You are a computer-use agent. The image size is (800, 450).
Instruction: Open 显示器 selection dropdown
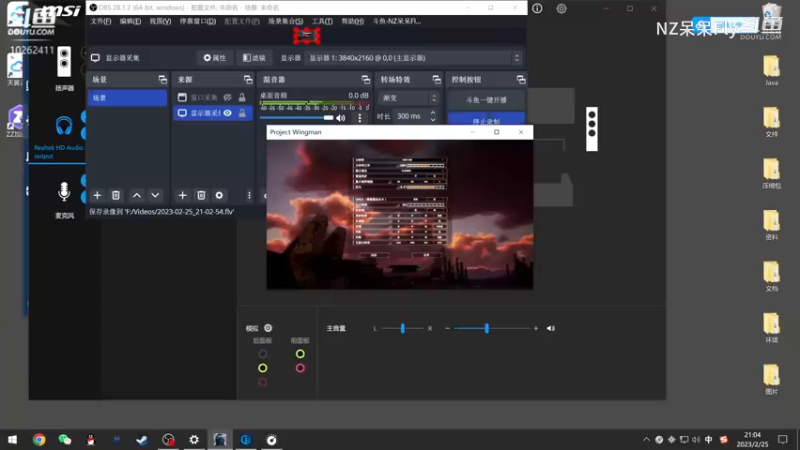415,58
